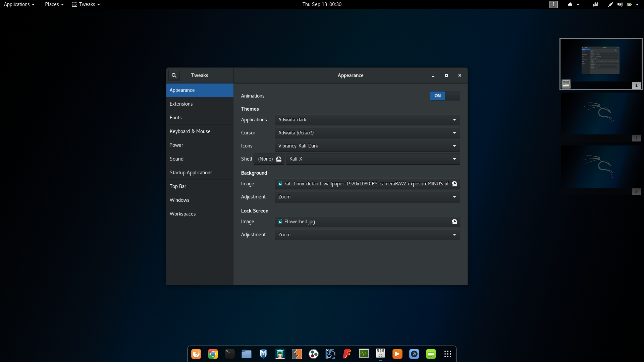Click the Tweaks icon in the dock

(381, 354)
